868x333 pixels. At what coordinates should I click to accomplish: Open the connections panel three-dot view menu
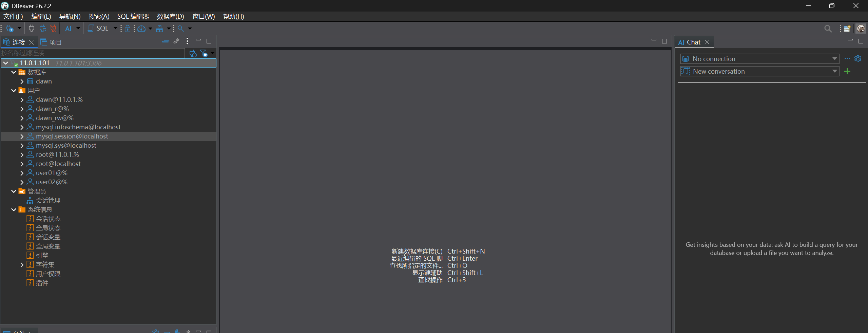[187, 41]
